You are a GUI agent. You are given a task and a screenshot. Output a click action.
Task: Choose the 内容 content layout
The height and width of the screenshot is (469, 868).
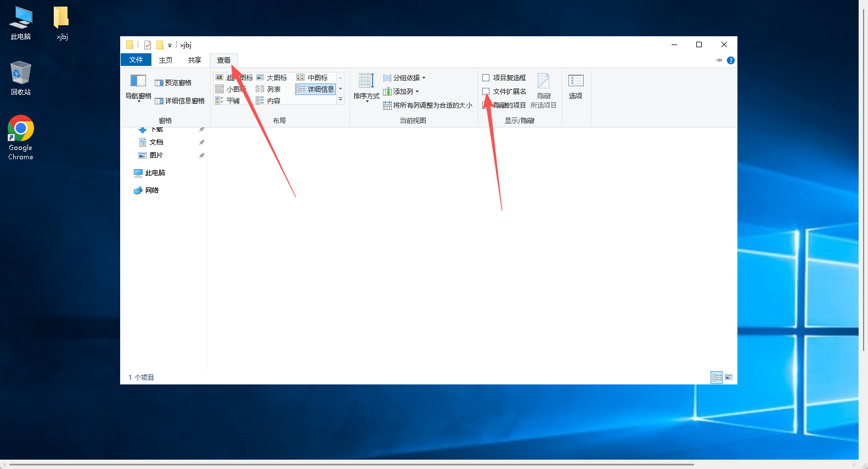pos(269,101)
